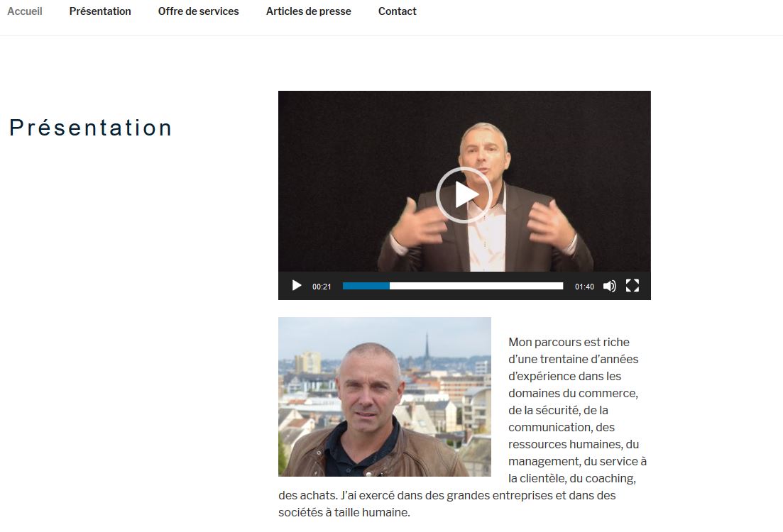Click the portrait photo with city skyline
Viewport: 783px width, 532px height.
(385, 397)
